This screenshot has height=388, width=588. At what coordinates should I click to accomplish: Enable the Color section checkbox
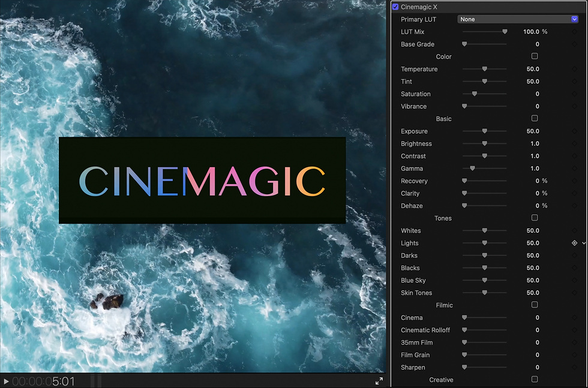[x=535, y=56]
